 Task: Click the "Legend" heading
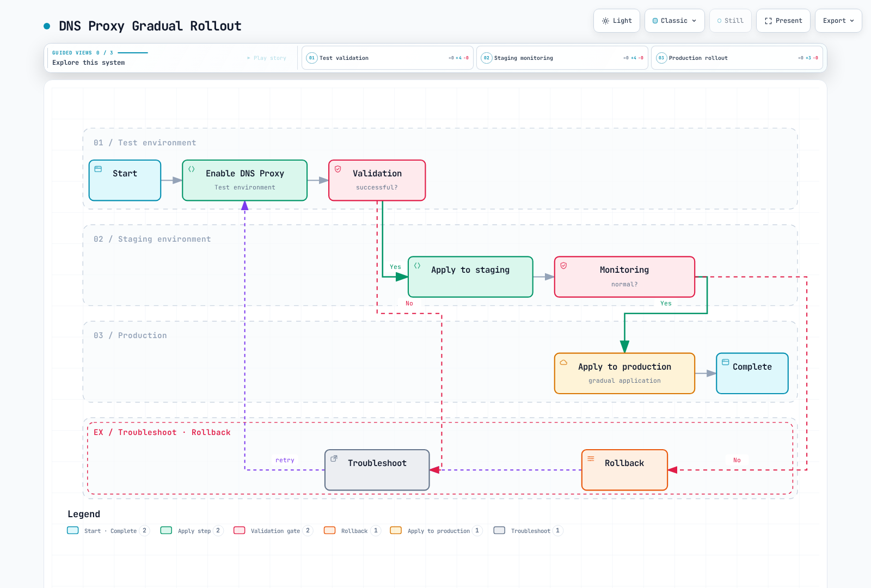tap(84, 514)
